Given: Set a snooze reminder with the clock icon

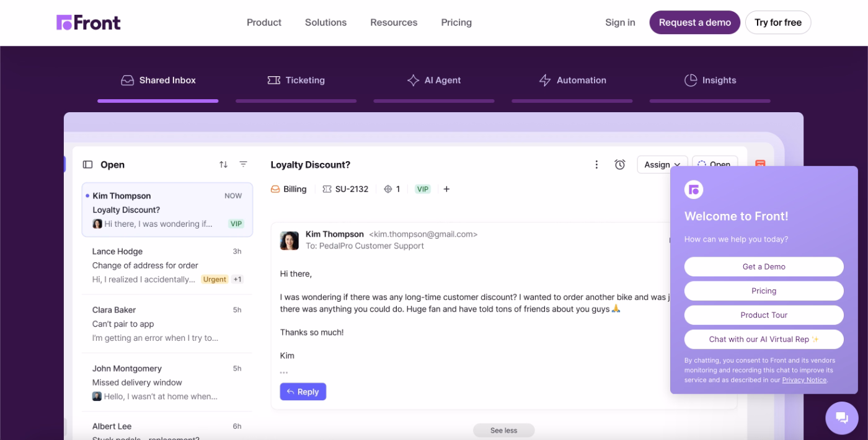Looking at the screenshot, I should point(620,164).
